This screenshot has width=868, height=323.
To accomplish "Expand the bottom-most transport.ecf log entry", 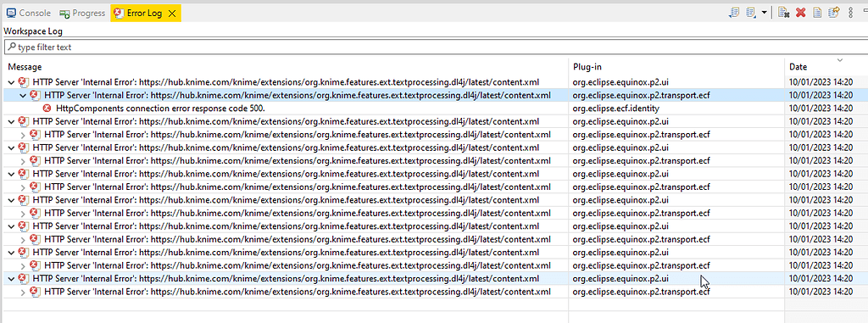I will 23,292.
